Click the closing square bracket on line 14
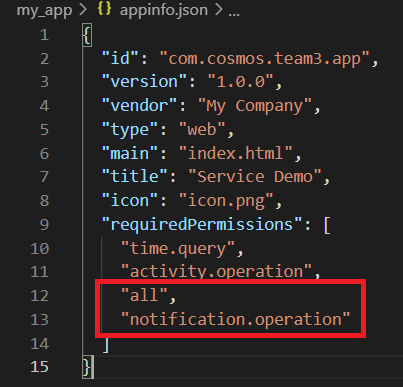This screenshot has width=403, height=387. coord(106,344)
